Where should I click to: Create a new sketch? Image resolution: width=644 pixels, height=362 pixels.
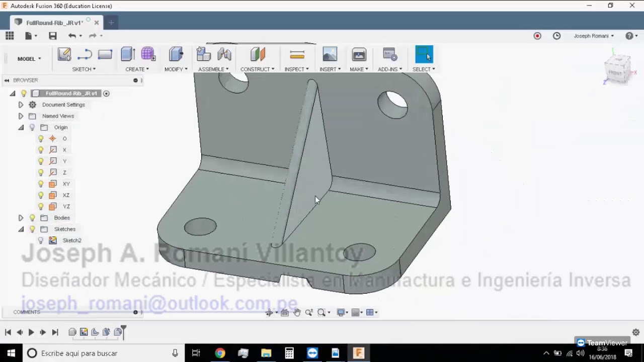pos(64,54)
